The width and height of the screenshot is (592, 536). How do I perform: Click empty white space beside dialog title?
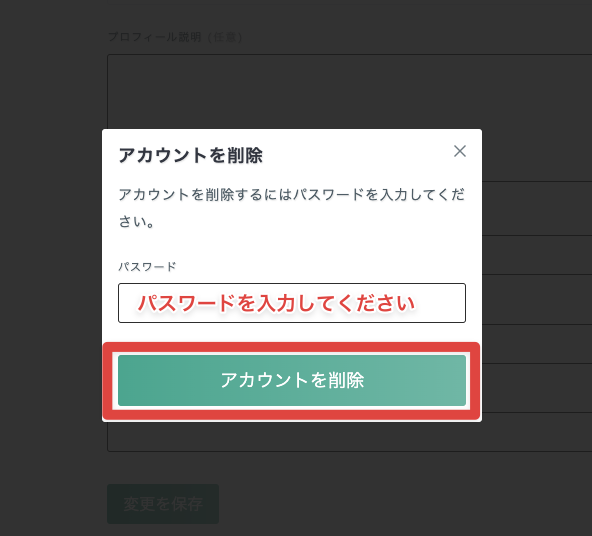357,155
